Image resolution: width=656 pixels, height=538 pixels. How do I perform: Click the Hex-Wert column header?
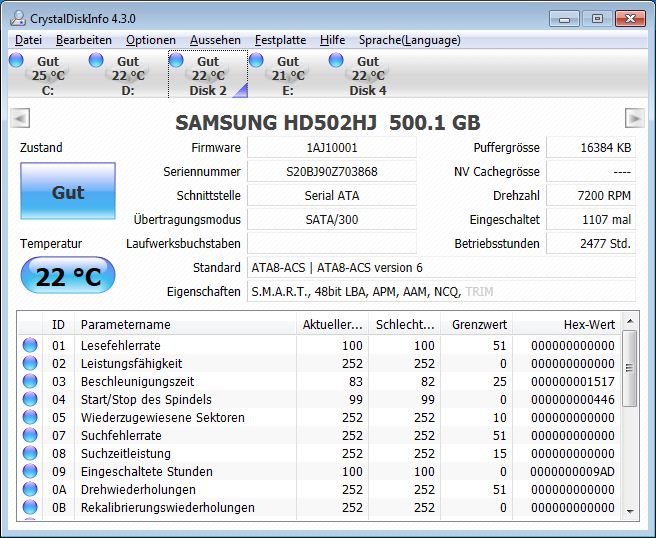567,324
